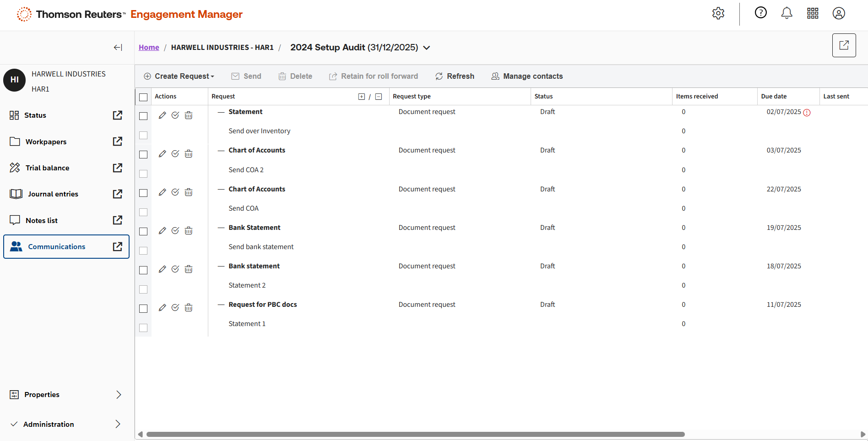Click the Home breadcrumb link

[149, 48]
